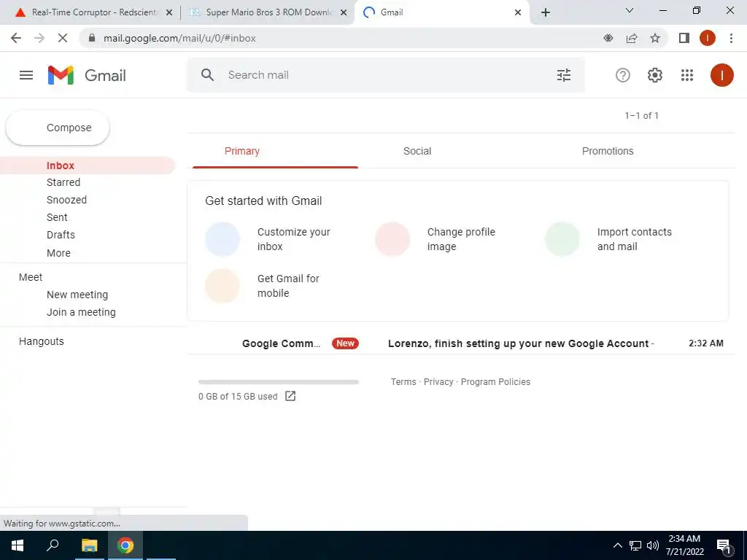Go back in Chrome

pos(16,38)
